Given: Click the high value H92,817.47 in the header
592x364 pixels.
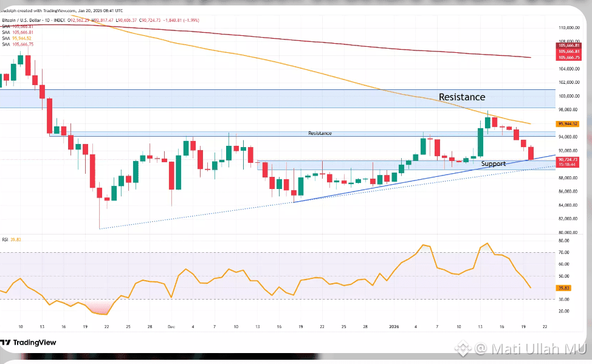Looking at the screenshot, I should point(102,21).
